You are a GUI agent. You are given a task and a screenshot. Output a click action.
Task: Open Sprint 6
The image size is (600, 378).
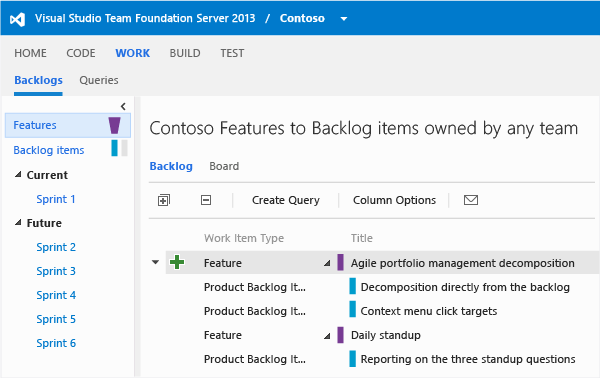pyautogui.click(x=56, y=343)
